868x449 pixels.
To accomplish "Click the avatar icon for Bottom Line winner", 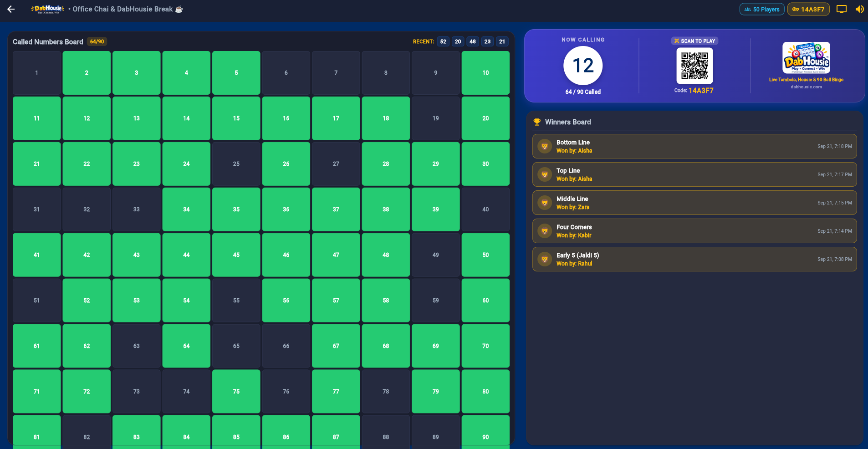I will tap(545, 146).
